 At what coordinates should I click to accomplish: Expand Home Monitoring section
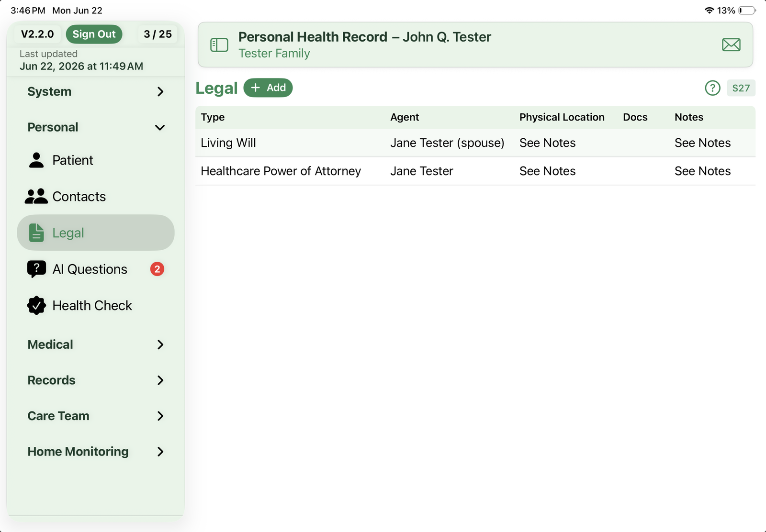click(96, 452)
